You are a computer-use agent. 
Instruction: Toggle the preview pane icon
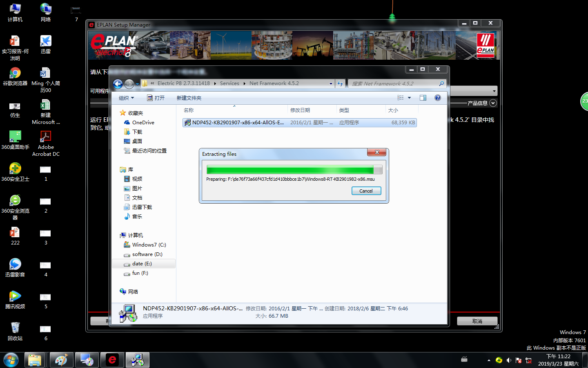coord(423,98)
